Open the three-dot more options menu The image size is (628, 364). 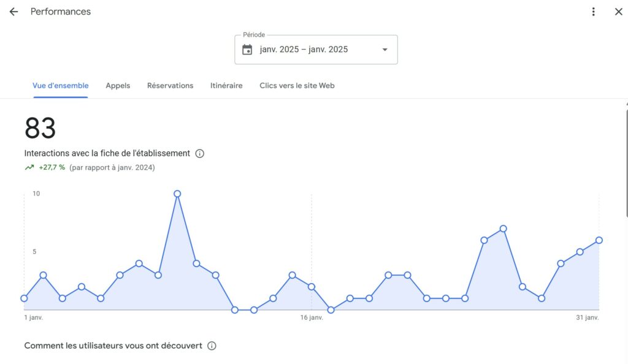(593, 12)
